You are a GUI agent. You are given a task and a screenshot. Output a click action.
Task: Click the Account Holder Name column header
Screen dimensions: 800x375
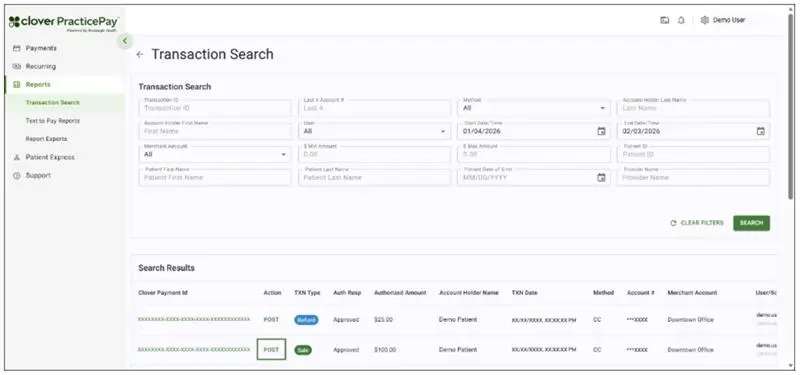(468, 293)
